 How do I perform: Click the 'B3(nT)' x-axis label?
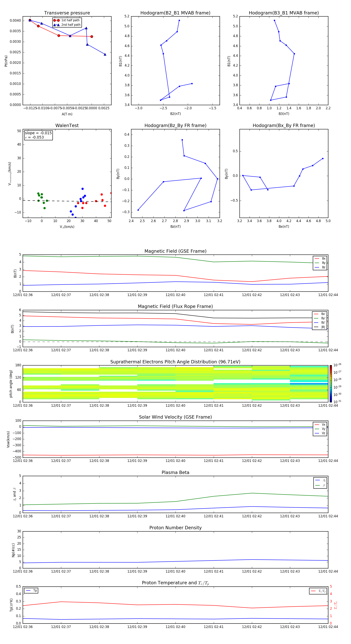284,114
